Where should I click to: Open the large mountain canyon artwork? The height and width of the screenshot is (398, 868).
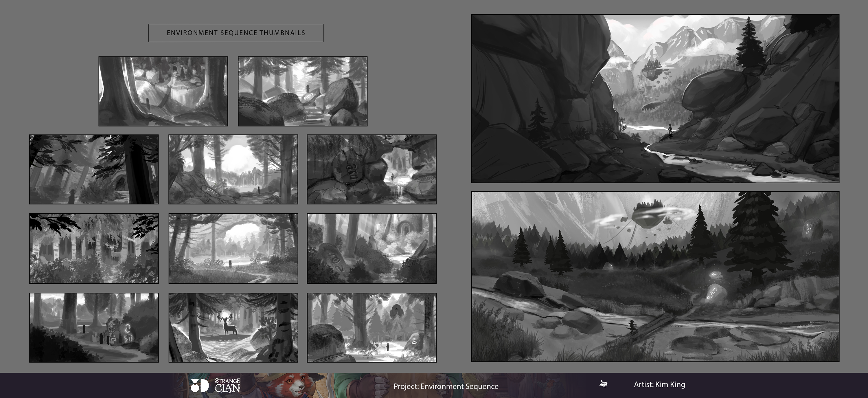pyautogui.click(x=655, y=98)
